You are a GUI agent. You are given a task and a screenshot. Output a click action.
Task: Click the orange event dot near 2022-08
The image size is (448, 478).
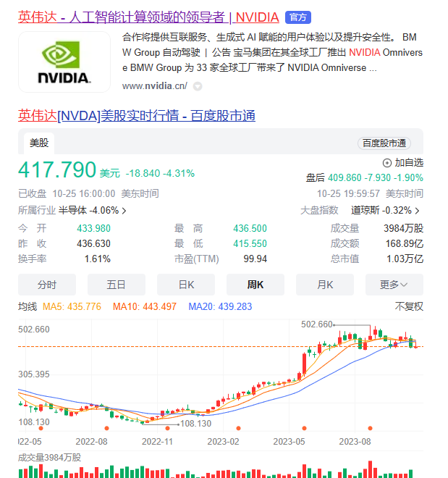click(x=106, y=428)
